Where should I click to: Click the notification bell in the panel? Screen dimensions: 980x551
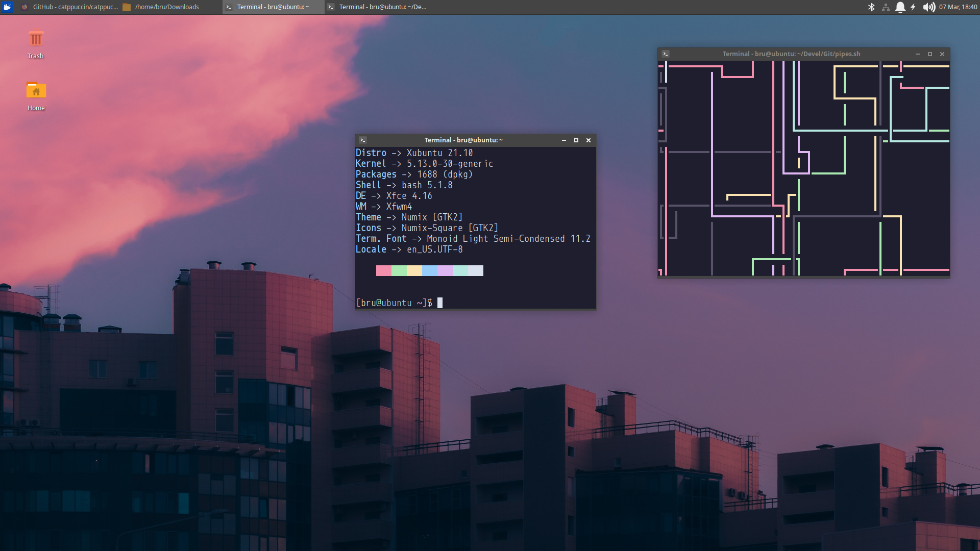pyautogui.click(x=901, y=7)
